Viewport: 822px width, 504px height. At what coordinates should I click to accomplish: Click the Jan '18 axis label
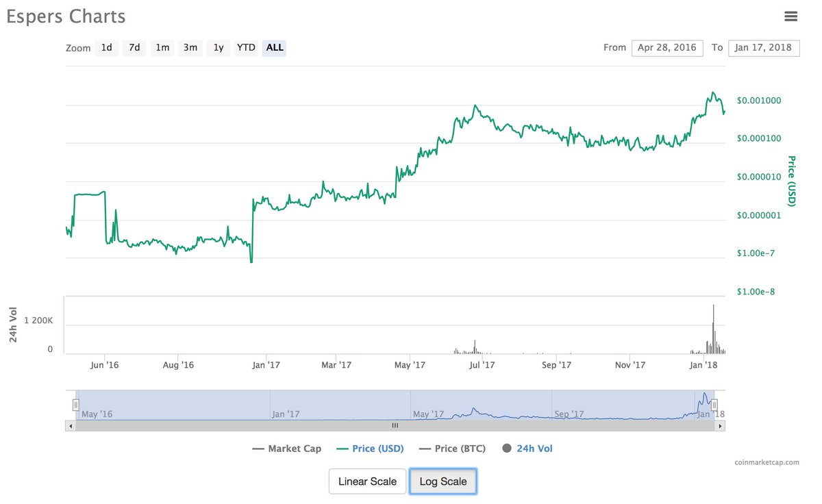pyautogui.click(x=703, y=366)
